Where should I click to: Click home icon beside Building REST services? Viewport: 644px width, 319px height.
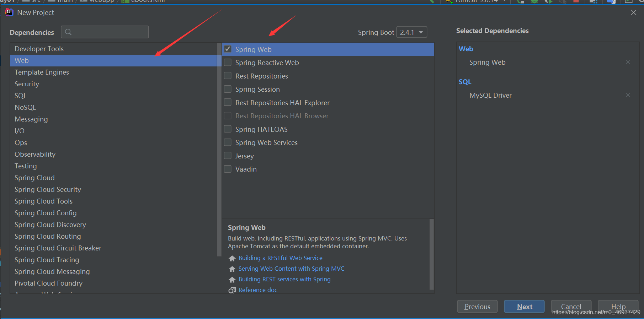point(232,280)
